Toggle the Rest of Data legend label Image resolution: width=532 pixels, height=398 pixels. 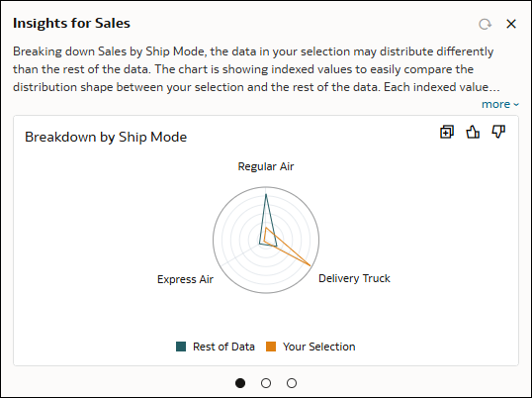(223, 347)
